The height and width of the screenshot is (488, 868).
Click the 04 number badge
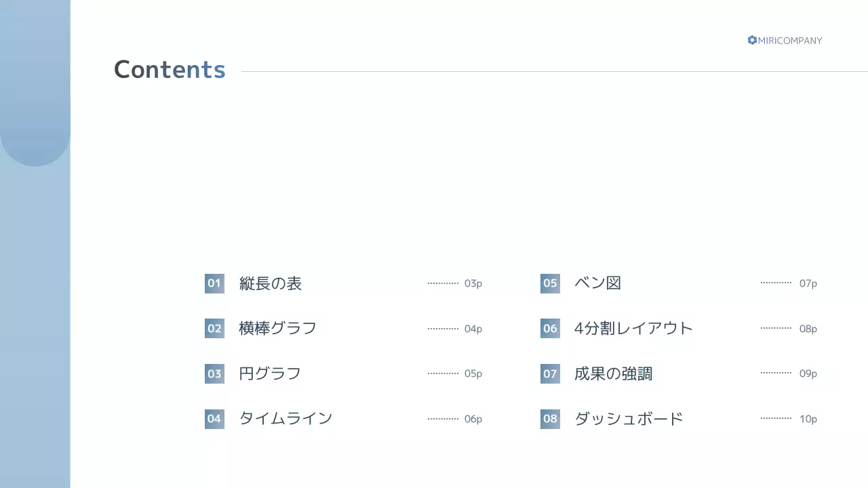click(x=214, y=419)
